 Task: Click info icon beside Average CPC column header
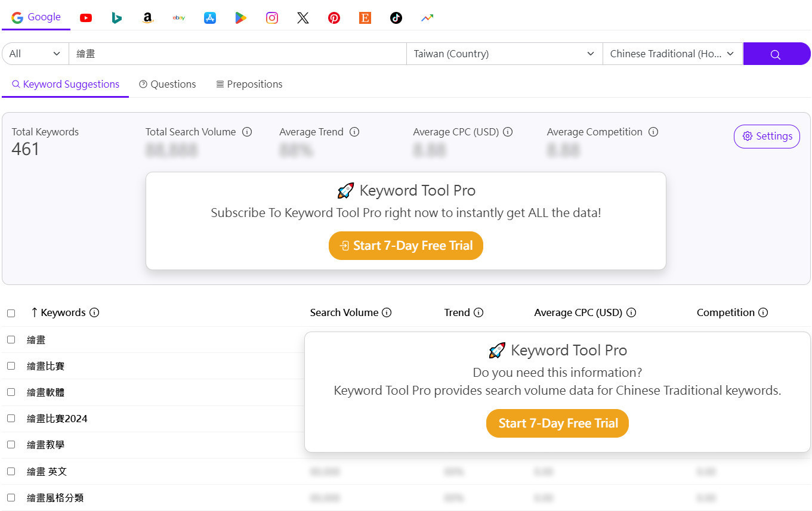pos(631,312)
